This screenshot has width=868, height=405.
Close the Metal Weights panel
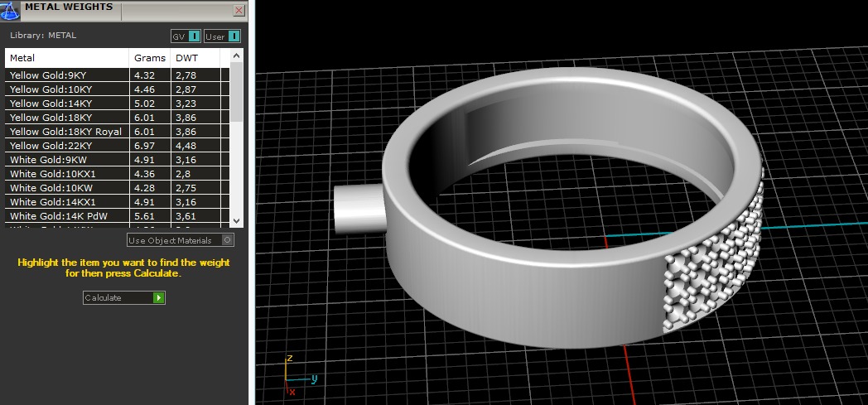239,11
